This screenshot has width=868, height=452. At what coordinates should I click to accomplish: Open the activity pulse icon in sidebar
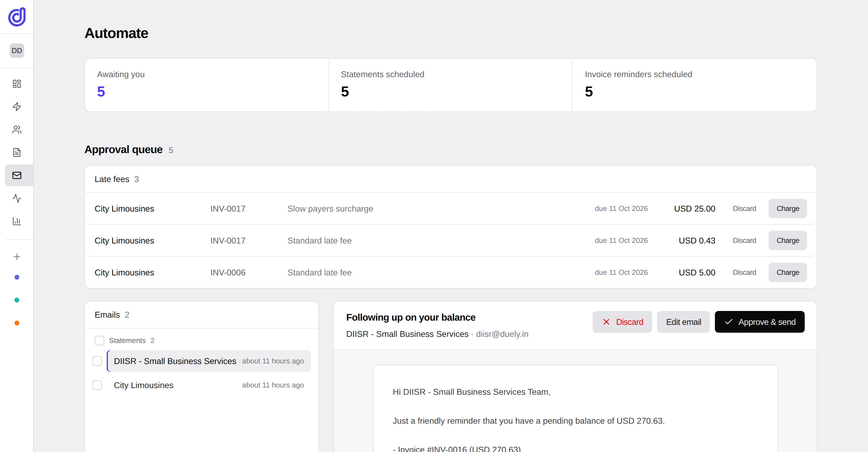(x=17, y=198)
